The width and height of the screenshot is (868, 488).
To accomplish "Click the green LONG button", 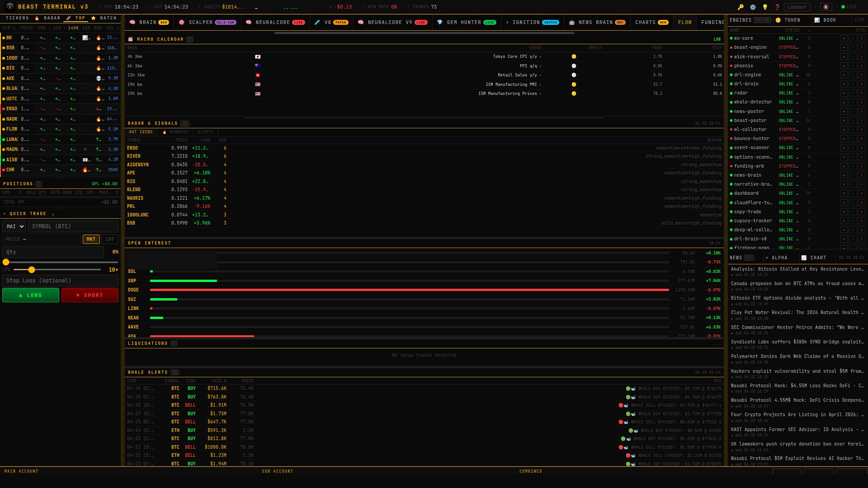I will pos(31,295).
